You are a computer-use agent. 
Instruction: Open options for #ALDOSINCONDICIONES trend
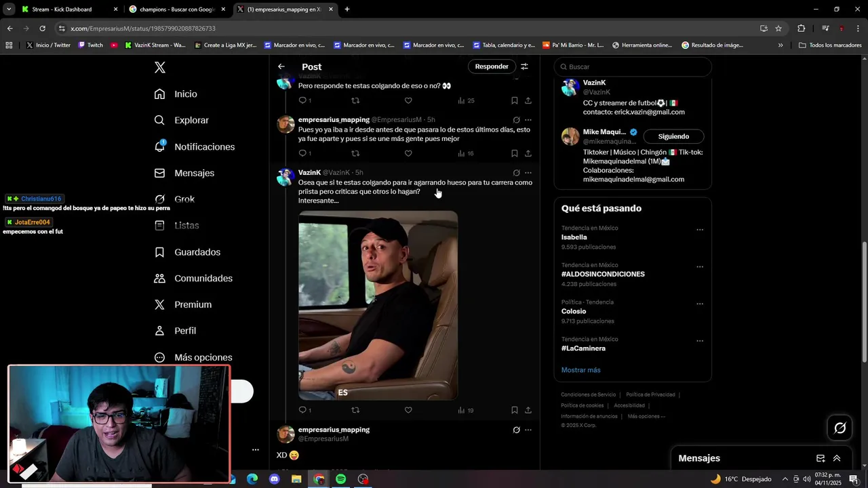700,266
